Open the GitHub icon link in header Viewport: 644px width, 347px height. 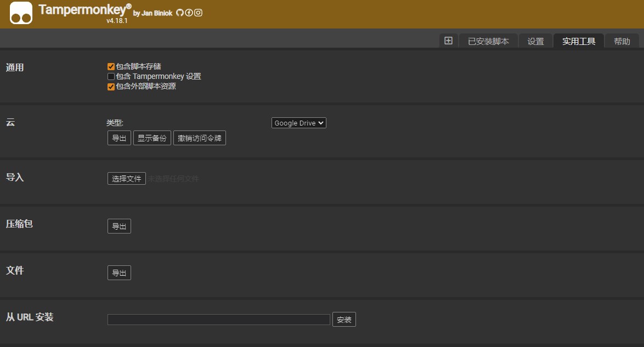click(x=180, y=13)
